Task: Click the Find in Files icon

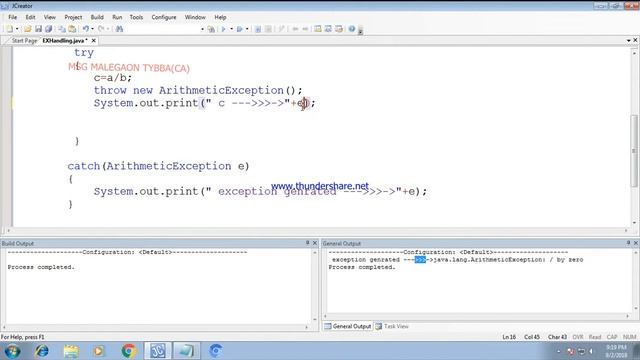Action: click(211, 29)
